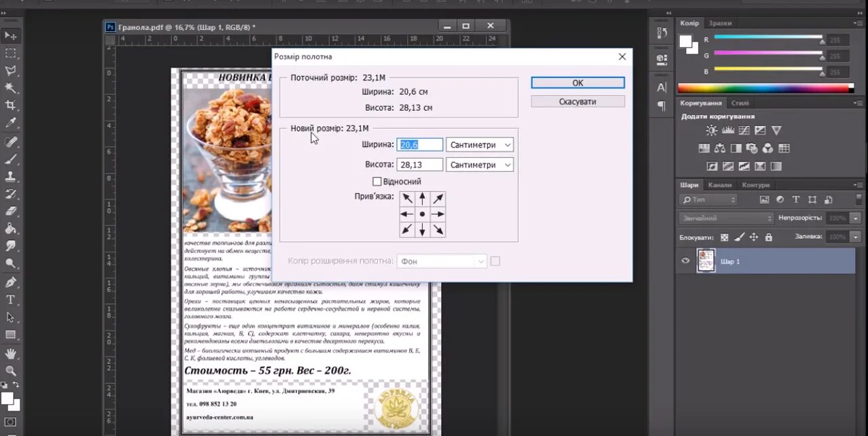868x436 pixels.
Task: Toggle layer filtering switch
Action: [857, 199]
